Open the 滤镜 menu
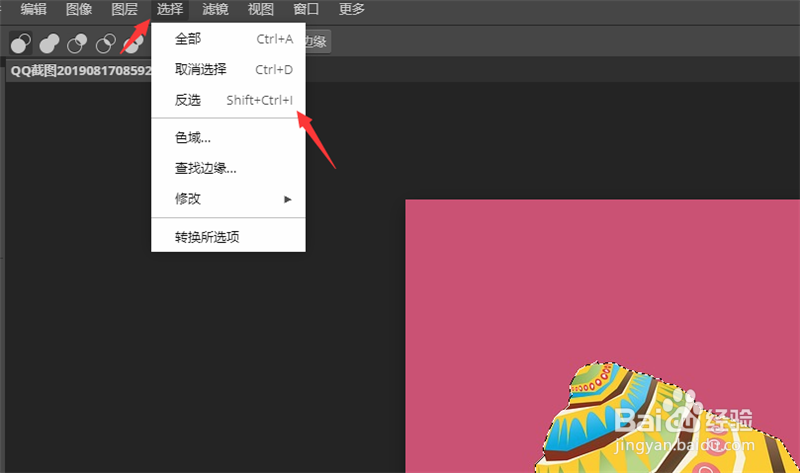The width and height of the screenshot is (800, 473). click(215, 9)
